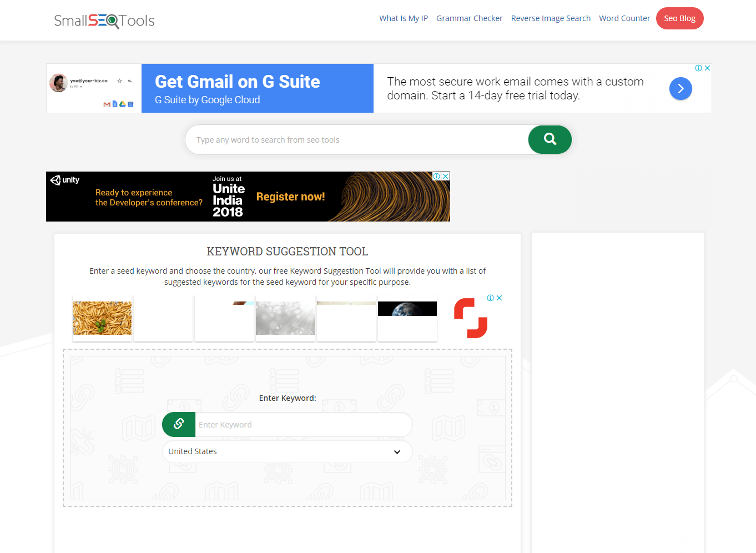Navigate to Word Counter
This screenshot has height=553, width=756.
(x=624, y=18)
